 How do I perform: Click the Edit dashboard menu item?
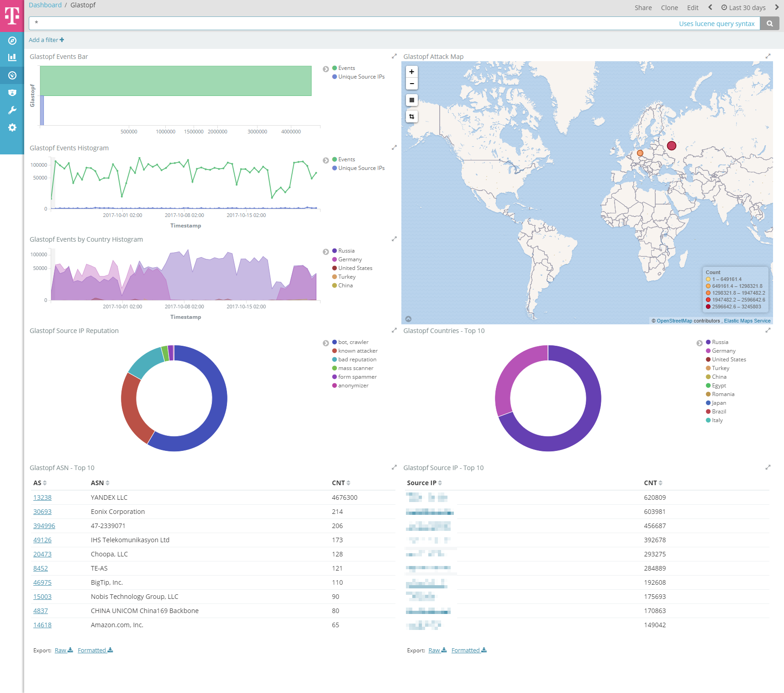pos(693,8)
